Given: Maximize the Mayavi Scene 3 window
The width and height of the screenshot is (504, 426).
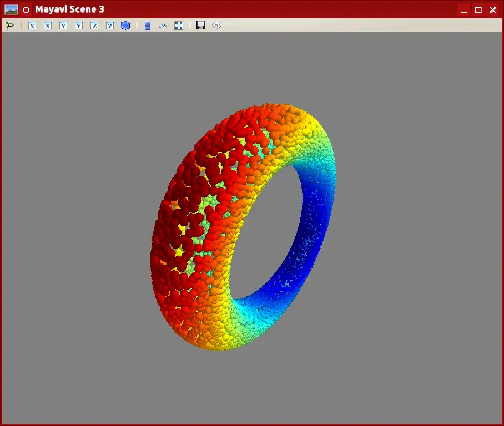Looking at the screenshot, I should click(x=478, y=10).
